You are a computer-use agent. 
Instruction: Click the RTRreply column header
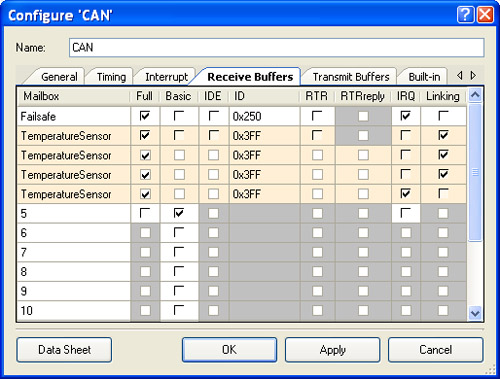(x=363, y=96)
